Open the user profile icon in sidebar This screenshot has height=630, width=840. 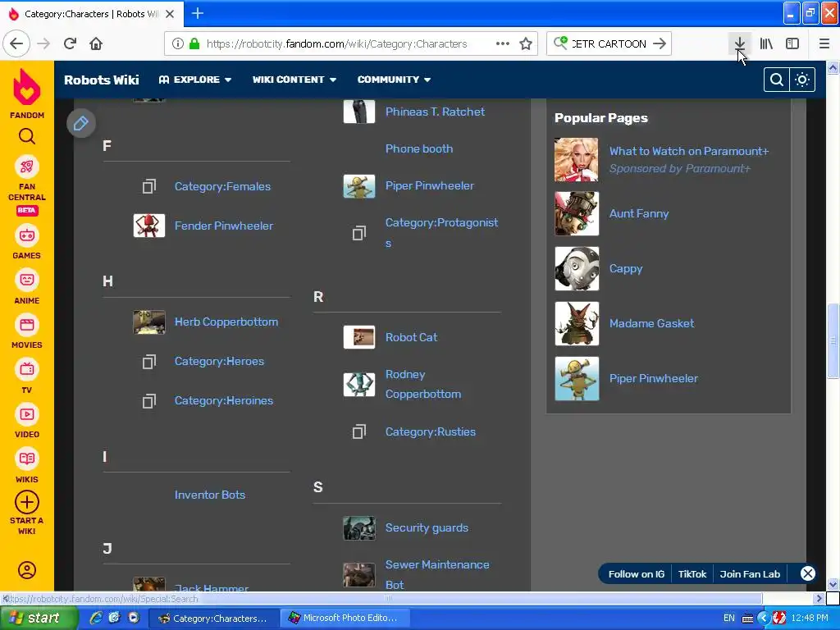tap(27, 570)
